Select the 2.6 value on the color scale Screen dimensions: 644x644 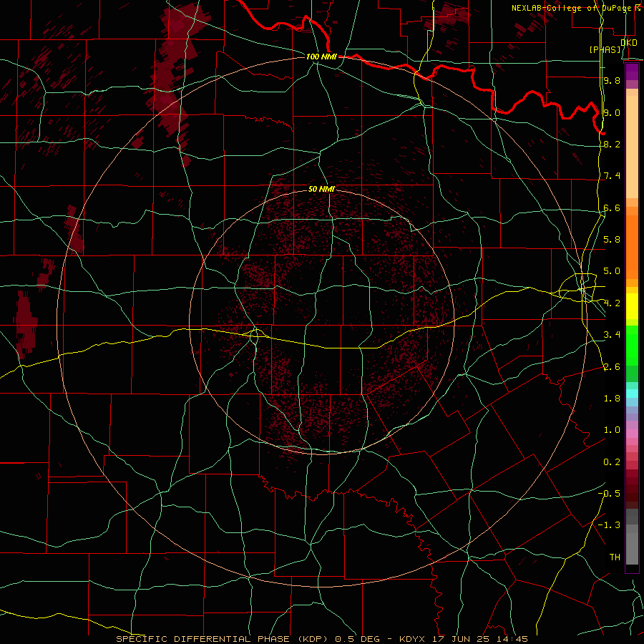click(612, 367)
